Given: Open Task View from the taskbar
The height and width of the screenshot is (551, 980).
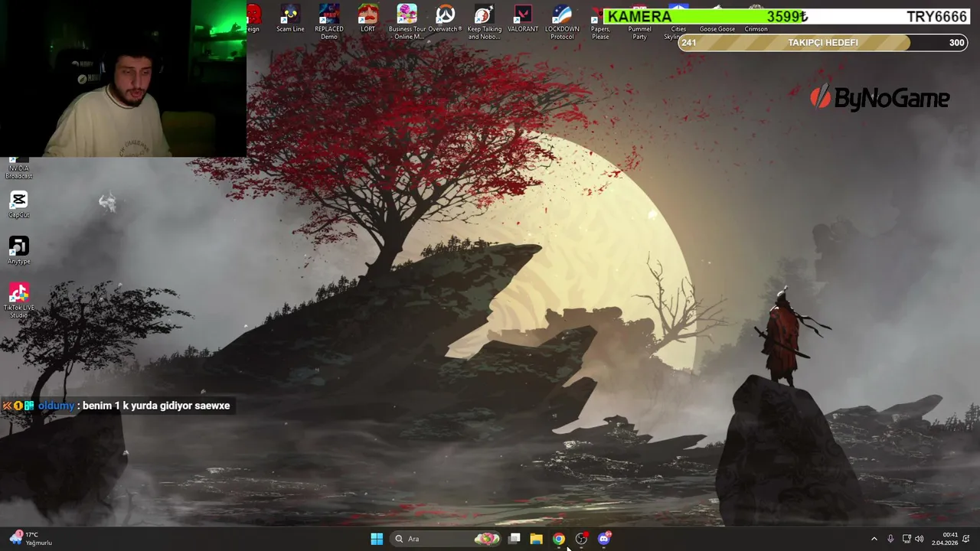Looking at the screenshot, I should coord(514,539).
